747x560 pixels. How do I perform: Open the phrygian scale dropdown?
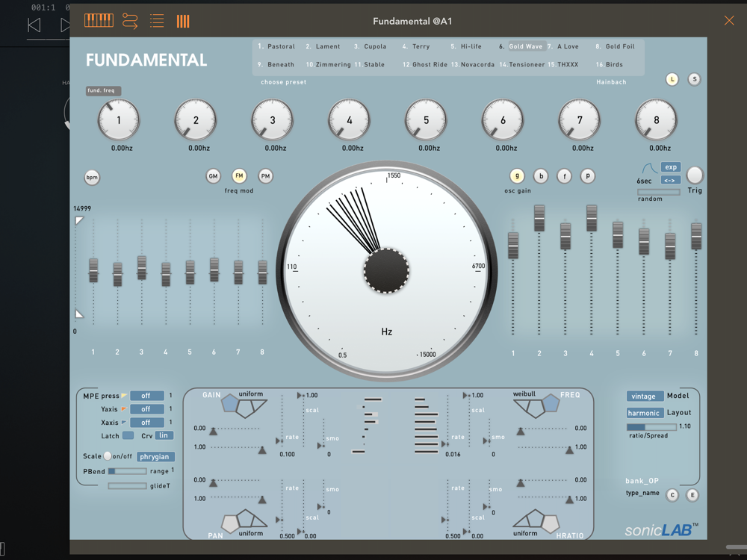click(155, 457)
